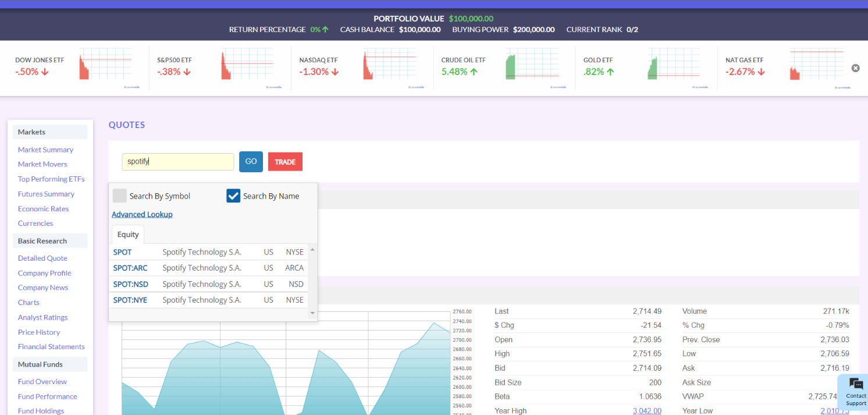The height and width of the screenshot is (415, 868).
Task: Select the Equity tab
Action: 128,234
